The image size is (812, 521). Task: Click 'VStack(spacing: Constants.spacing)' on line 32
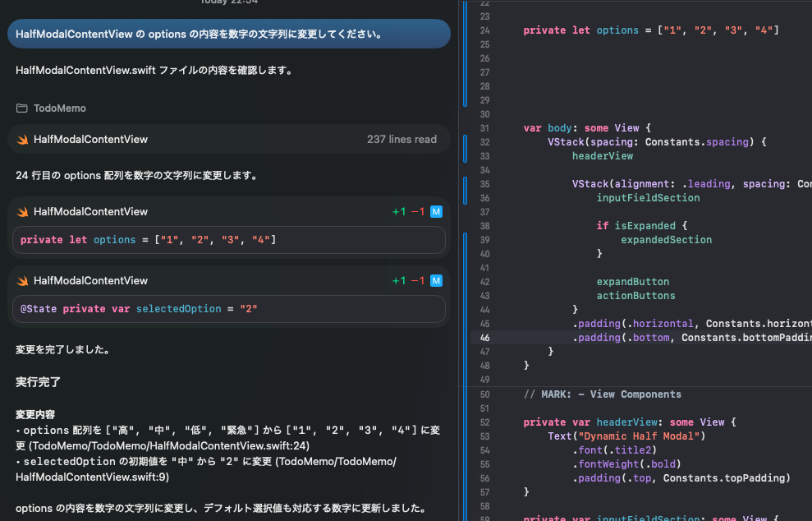(651, 142)
